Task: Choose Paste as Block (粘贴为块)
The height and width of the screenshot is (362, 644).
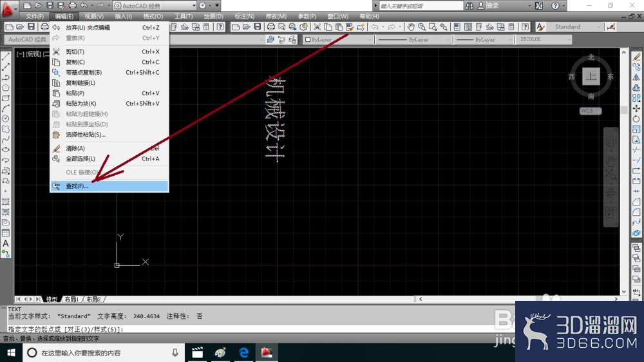Action: 109,104
